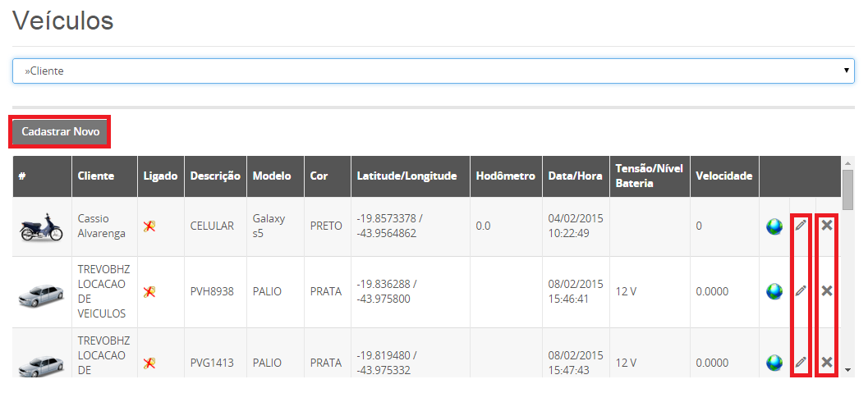This screenshot has width=868, height=393.
Task: Edit the PVH8938 PALIO vehicle
Action: pos(801,290)
